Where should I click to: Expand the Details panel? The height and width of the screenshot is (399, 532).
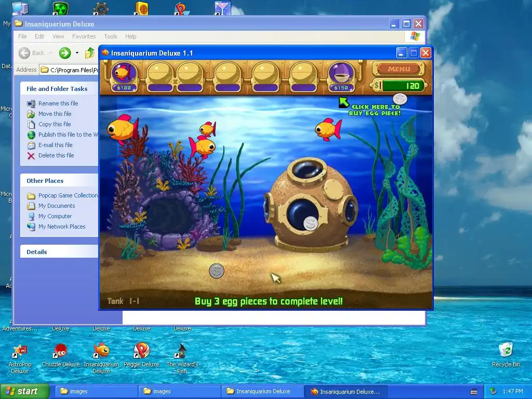(59, 252)
